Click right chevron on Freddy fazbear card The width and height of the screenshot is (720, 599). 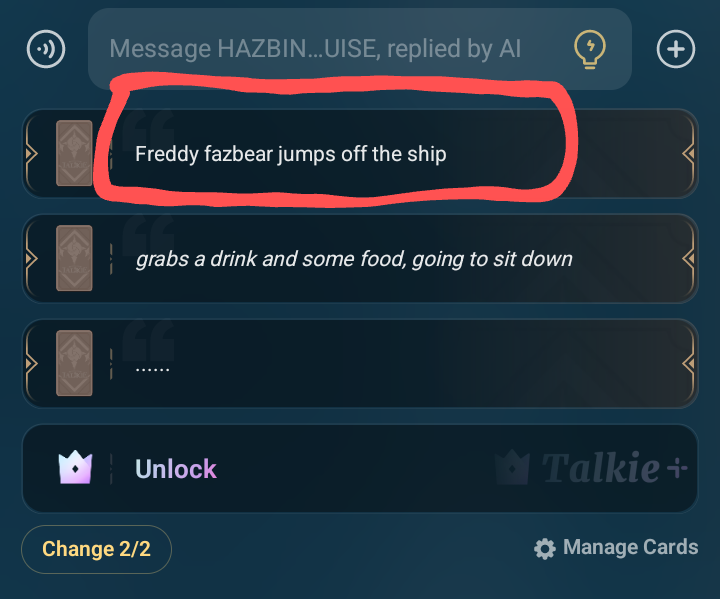688,153
